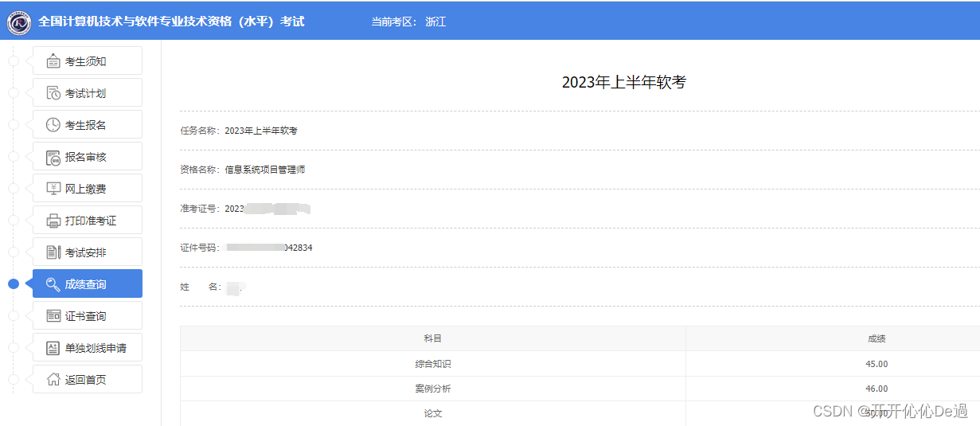The width and height of the screenshot is (980, 426).
Task: Click the header title 全国计算机技术与软件专业技术资格(水平)考试
Action: pos(171,21)
